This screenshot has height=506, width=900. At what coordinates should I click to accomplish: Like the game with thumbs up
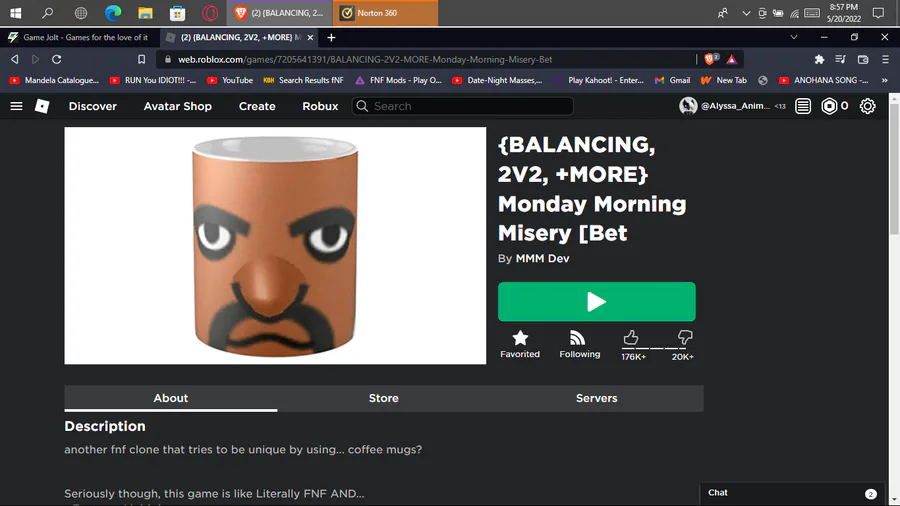pyautogui.click(x=631, y=338)
